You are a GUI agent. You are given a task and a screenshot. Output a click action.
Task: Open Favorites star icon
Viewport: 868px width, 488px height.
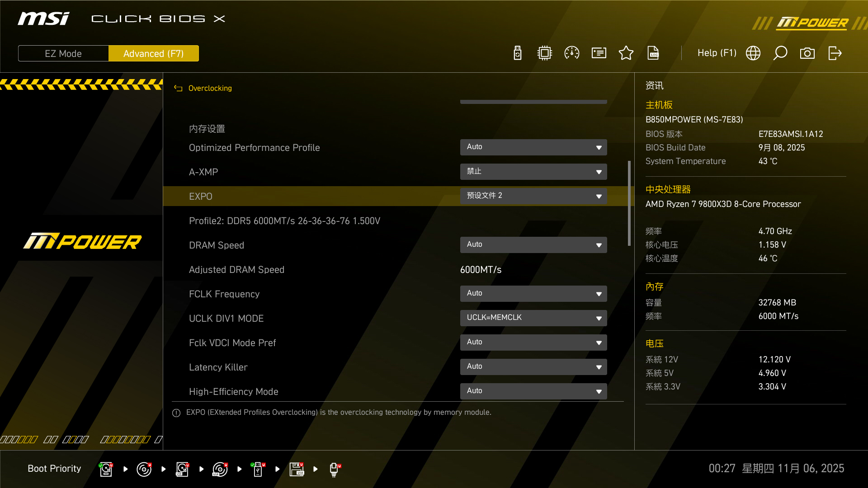tap(626, 53)
